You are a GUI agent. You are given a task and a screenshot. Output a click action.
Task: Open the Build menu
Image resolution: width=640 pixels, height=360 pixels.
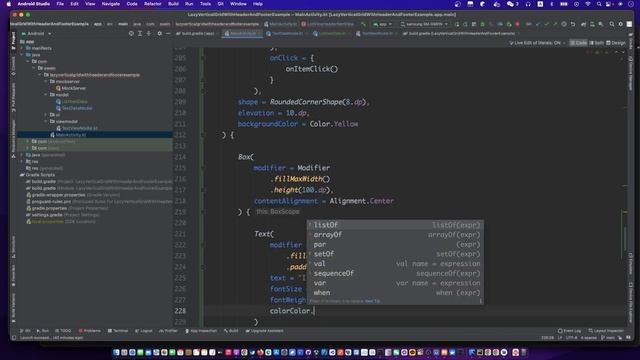tap(173, 4)
